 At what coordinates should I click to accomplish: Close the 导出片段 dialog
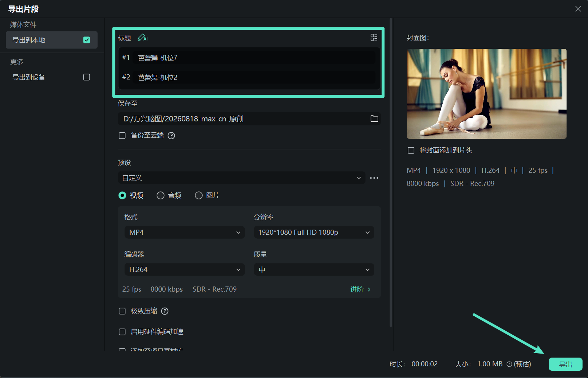(x=578, y=9)
